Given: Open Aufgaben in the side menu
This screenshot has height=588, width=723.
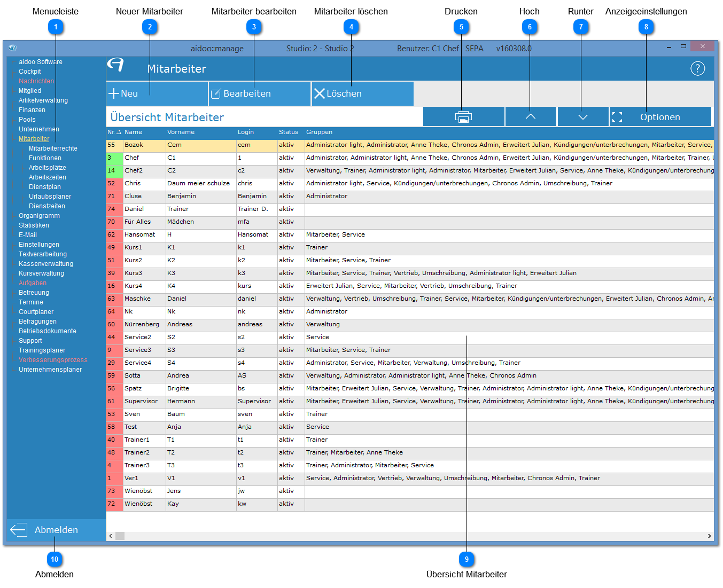Looking at the screenshot, I should 33,283.
